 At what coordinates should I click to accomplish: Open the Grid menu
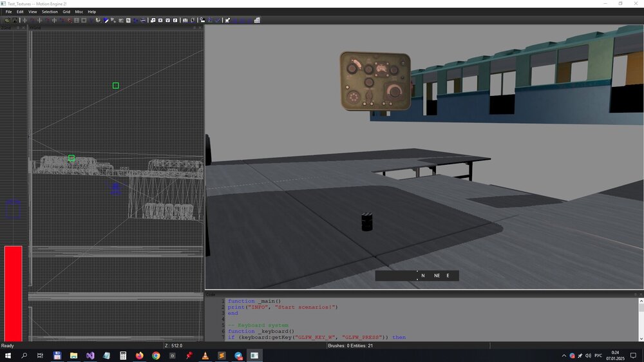point(66,12)
